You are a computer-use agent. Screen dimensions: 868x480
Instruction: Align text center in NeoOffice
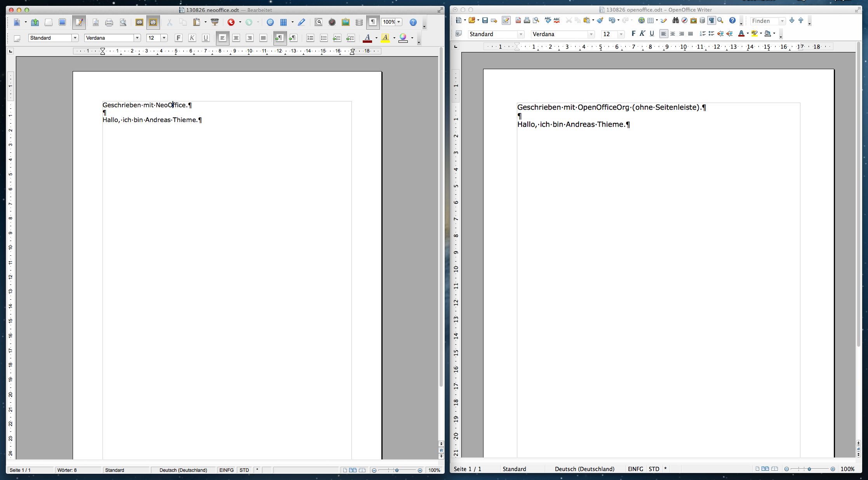(x=236, y=38)
